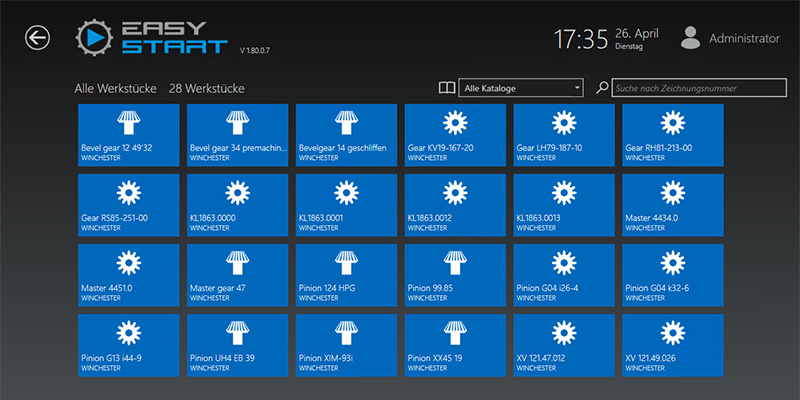This screenshot has height=400, width=800.
Task: Click the Alle Werkstücke heading
Action: 115,88
